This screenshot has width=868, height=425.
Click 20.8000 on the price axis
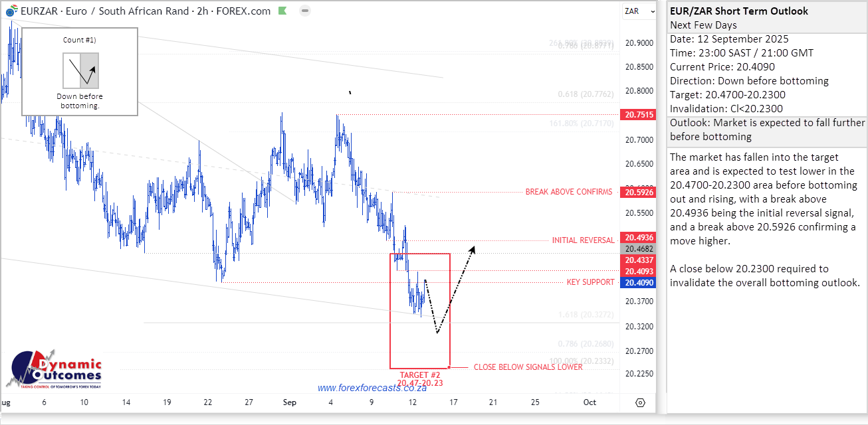tap(639, 92)
